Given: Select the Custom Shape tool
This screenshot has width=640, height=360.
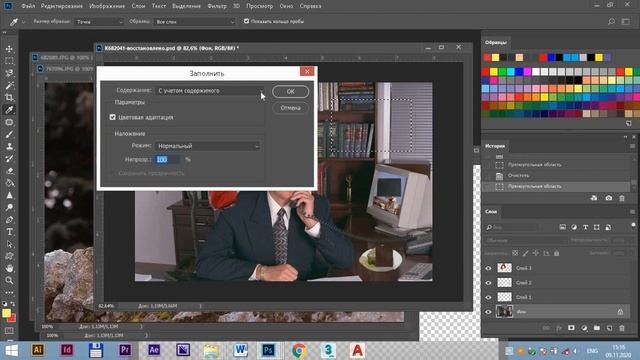Looking at the screenshot, I should click(9, 256).
